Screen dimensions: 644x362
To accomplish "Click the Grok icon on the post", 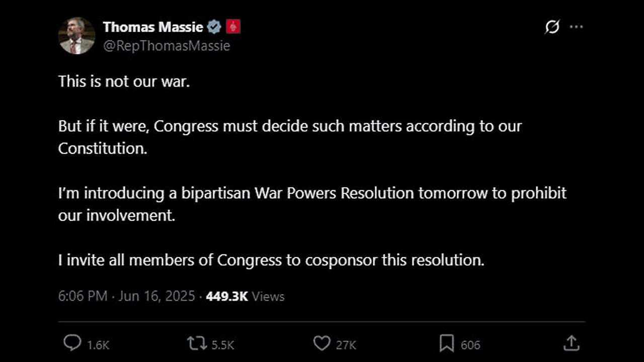I will point(552,28).
